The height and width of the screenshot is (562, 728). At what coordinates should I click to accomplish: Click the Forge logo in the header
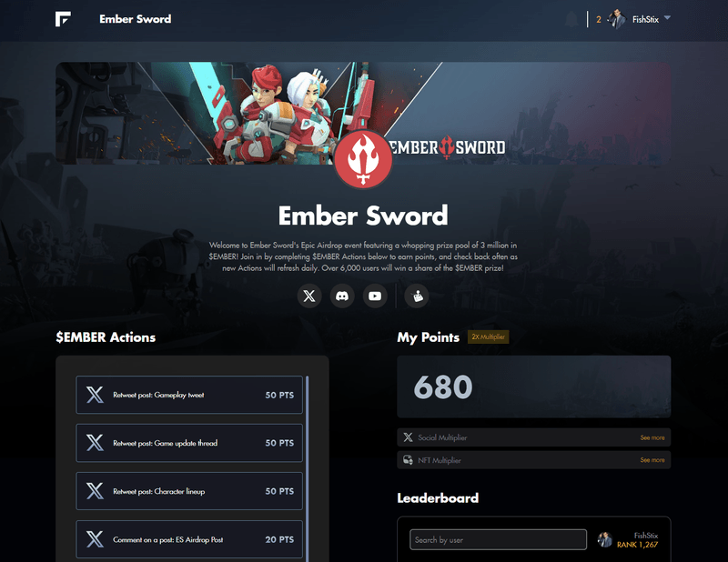(63, 19)
